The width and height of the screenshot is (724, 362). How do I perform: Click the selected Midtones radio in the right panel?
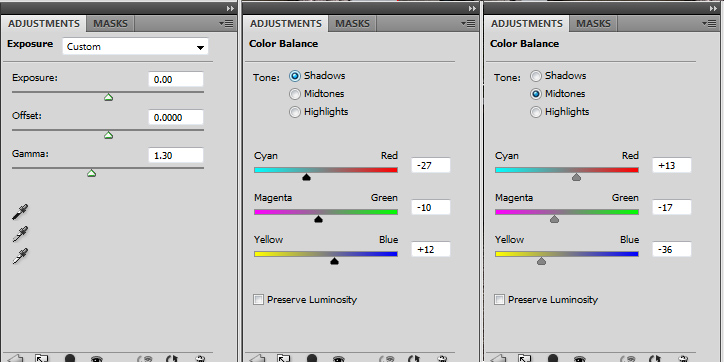pyautogui.click(x=536, y=94)
